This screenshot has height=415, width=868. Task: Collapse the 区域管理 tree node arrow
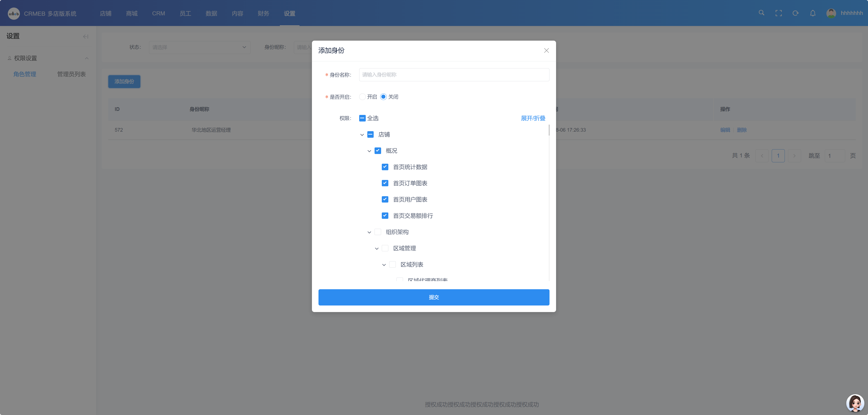pos(377,248)
